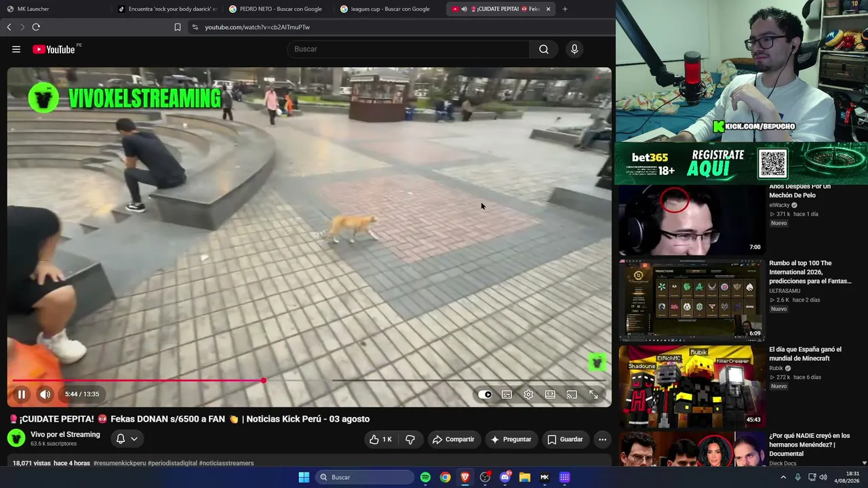Image resolution: width=868 pixels, height=488 pixels.
Task: Show hidden system tray icons
Action: [783, 477]
